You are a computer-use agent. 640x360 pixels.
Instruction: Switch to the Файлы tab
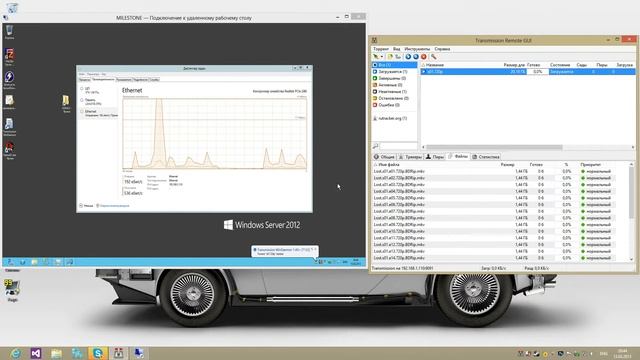click(458, 156)
